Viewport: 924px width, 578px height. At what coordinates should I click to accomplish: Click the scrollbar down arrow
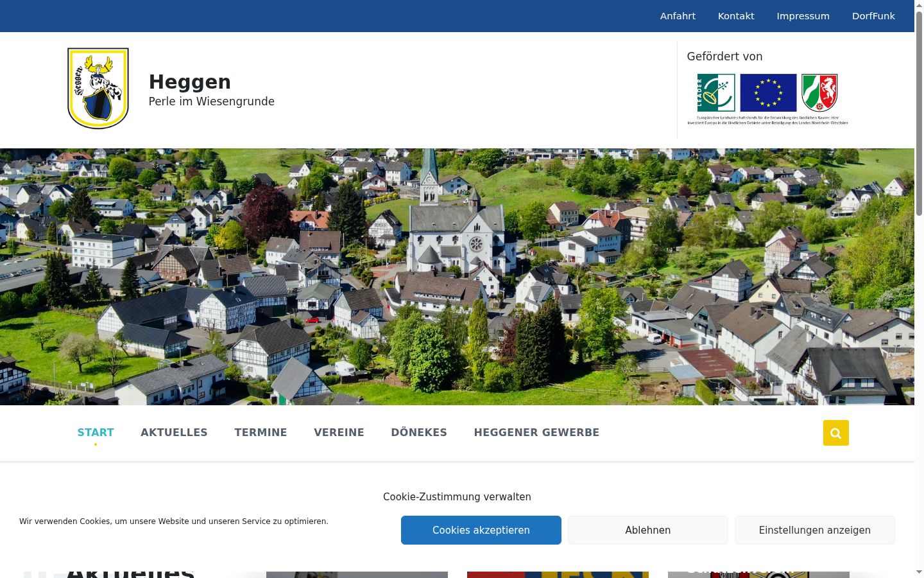[919, 571]
